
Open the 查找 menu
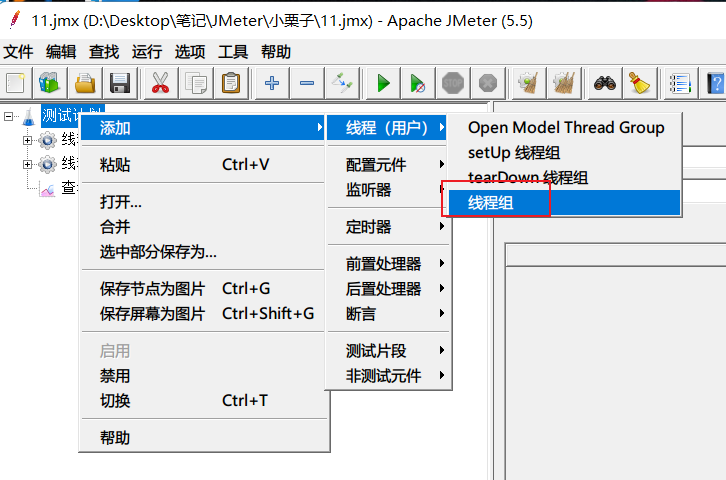click(x=104, y=51)
